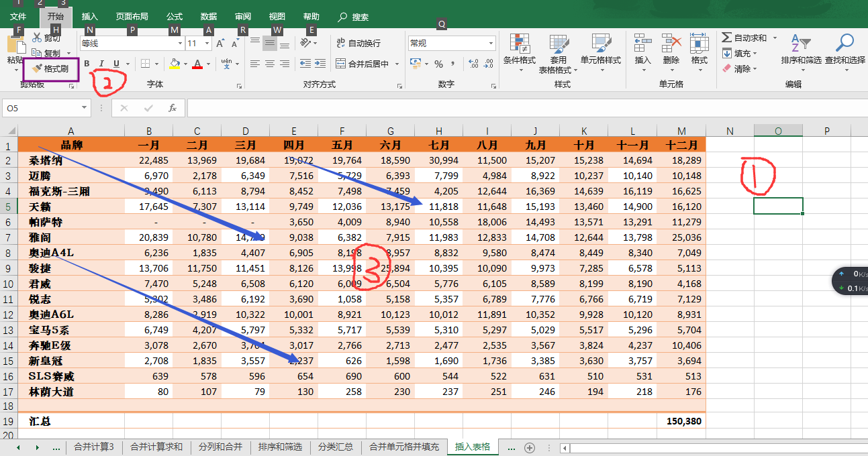This screenshot has width=868, height=456.
Task: Open the Page Layout (页面布局) tab
Action: point(132,16)
